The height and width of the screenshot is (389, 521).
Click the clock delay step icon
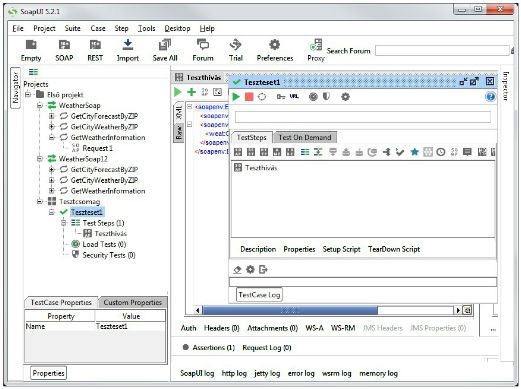(x=441, y=152)
